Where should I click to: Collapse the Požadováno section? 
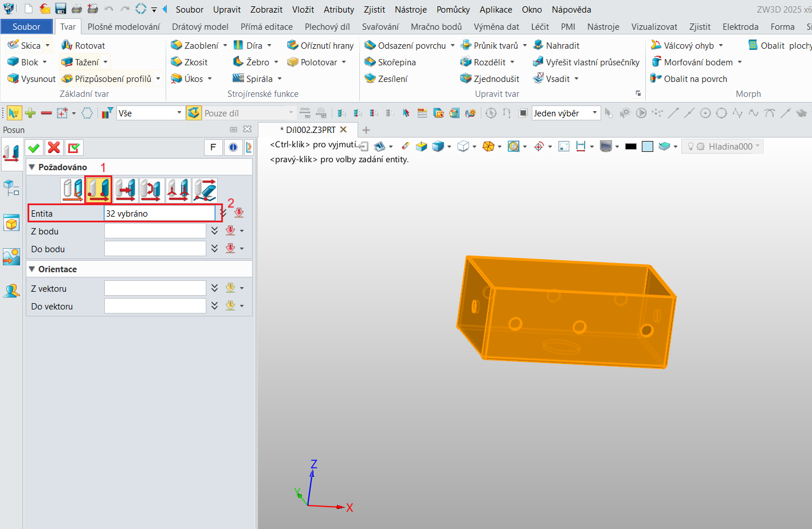click(32, 167)
